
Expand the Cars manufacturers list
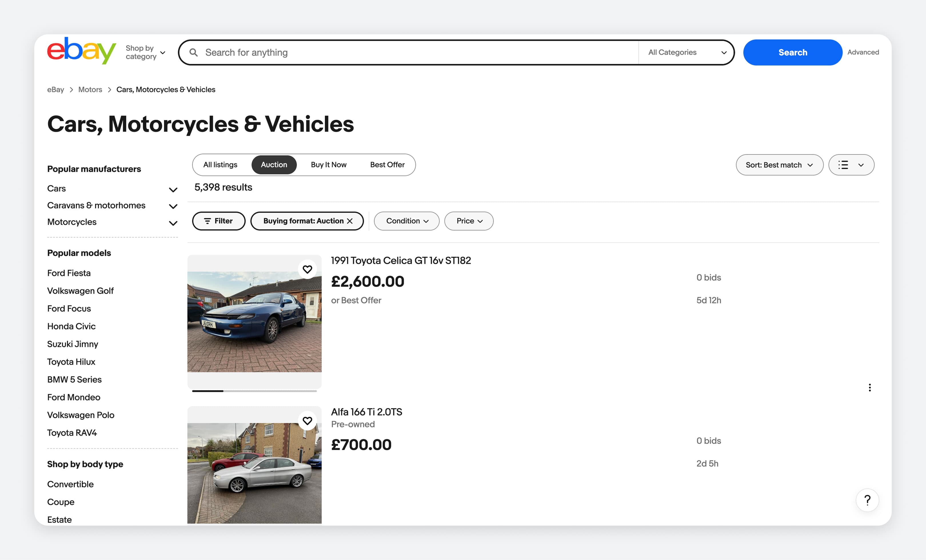tap(173, 190)
